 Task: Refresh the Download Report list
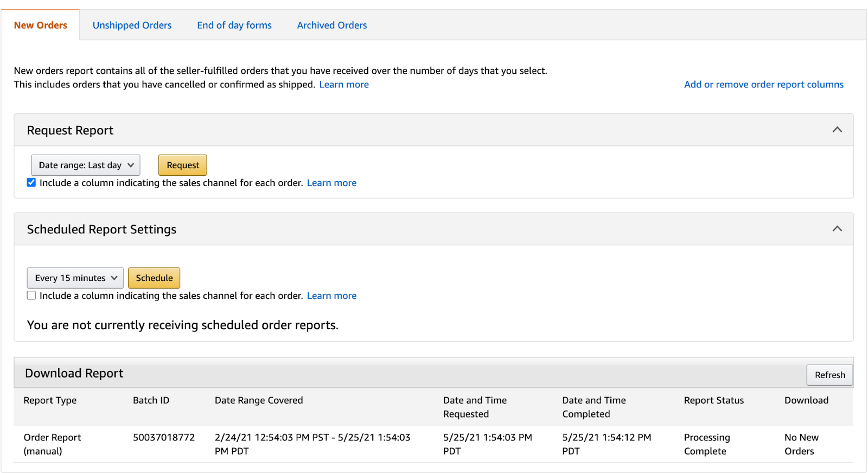(x=829, y=375)
